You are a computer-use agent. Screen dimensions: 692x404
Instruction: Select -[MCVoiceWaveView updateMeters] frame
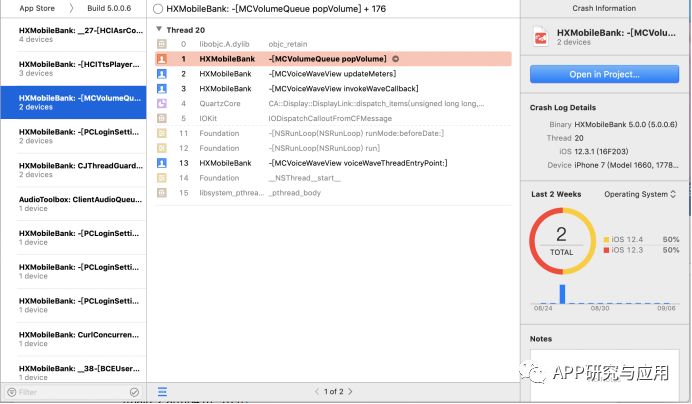coord(332,74)
